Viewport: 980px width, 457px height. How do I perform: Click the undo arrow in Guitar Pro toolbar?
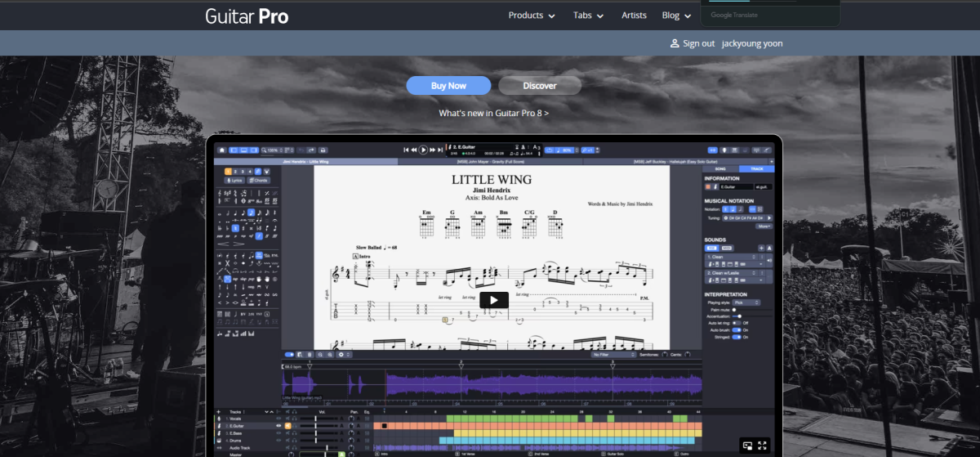(x=301, y=150)
